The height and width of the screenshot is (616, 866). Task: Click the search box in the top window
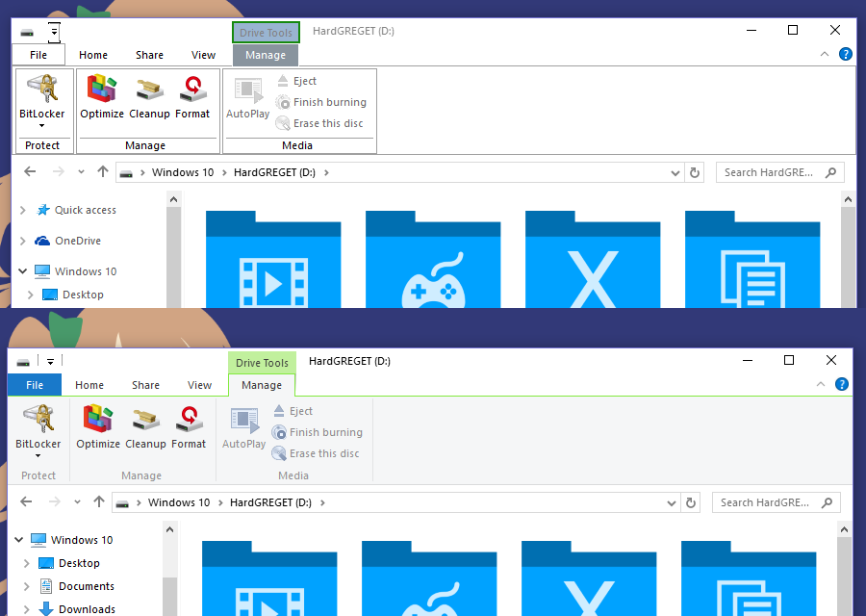tap(779, 173)
